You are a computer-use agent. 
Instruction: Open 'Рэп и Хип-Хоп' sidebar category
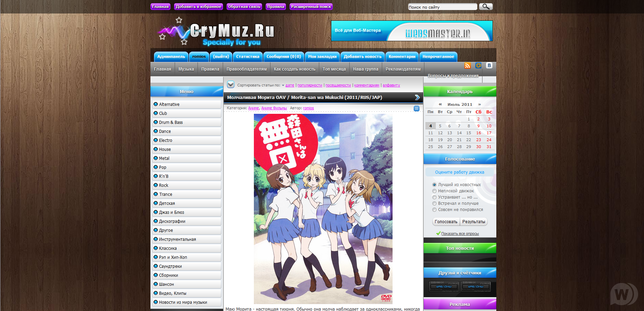(x=187, y=257)
